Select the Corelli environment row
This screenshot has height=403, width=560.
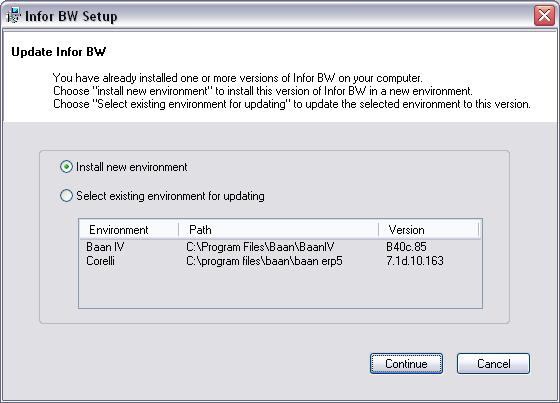(280, 261)
